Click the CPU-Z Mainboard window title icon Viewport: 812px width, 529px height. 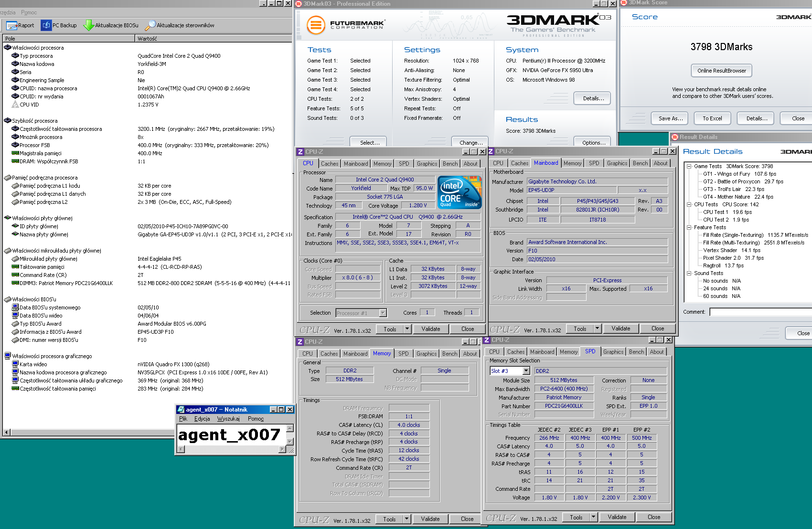pos(491,151)
